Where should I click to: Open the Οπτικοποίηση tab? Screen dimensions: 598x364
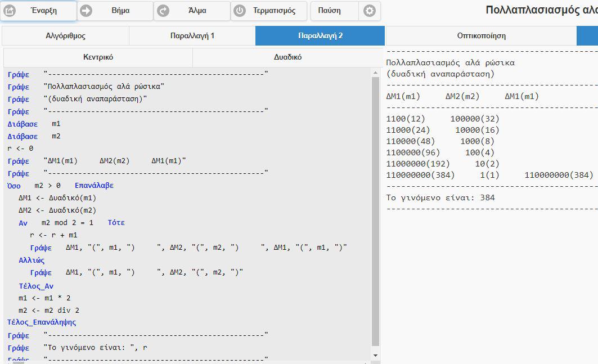[x=482, y=36]
